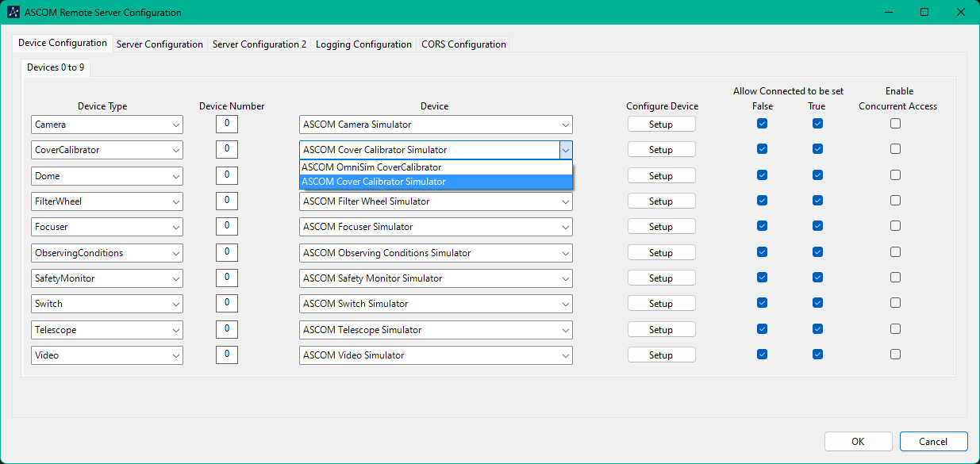Click the SafetyMonitor Device Number field
Screen dimensions: 980x464
click(227, 278)
